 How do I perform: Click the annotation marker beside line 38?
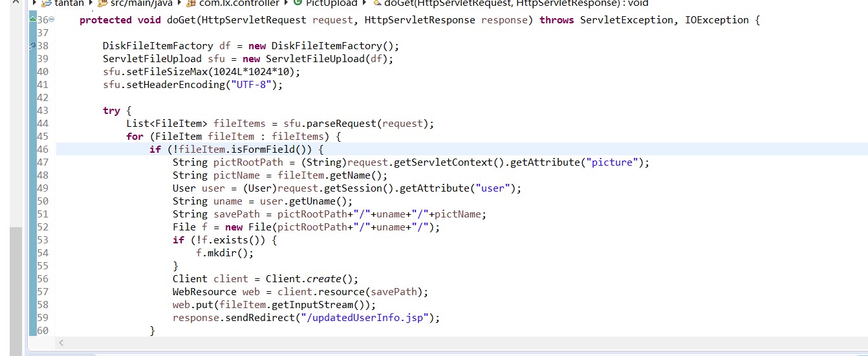pyautogui.click(x=32, y=46)
